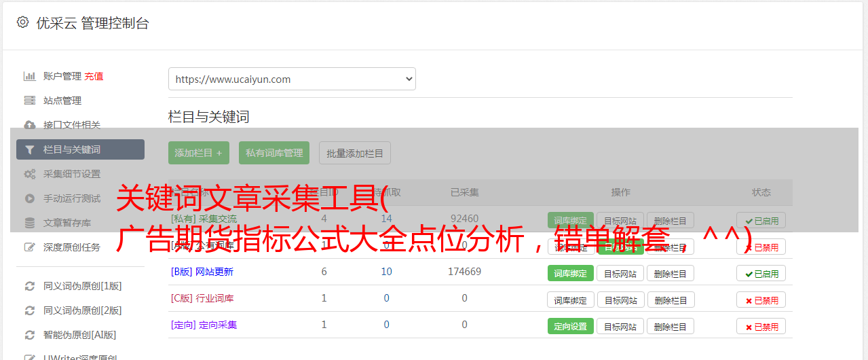Click the pending count 10

coord(387,272)
